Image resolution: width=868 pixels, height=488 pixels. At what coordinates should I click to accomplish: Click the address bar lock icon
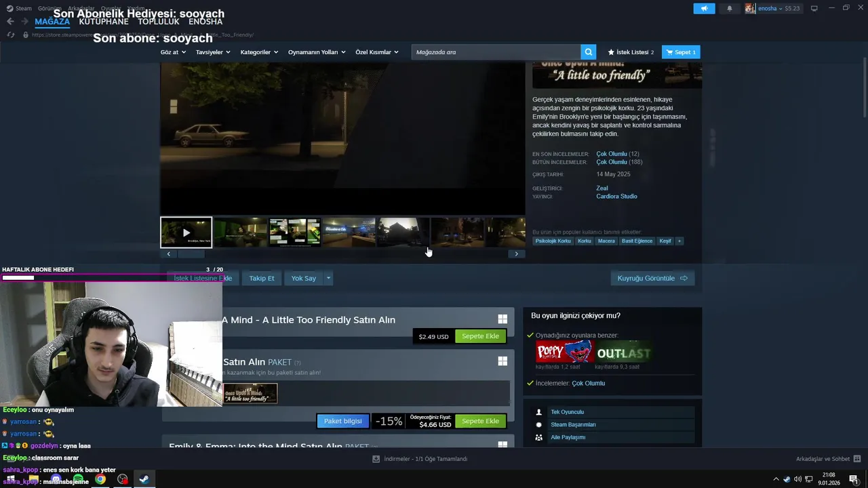[x=26, y=35]
